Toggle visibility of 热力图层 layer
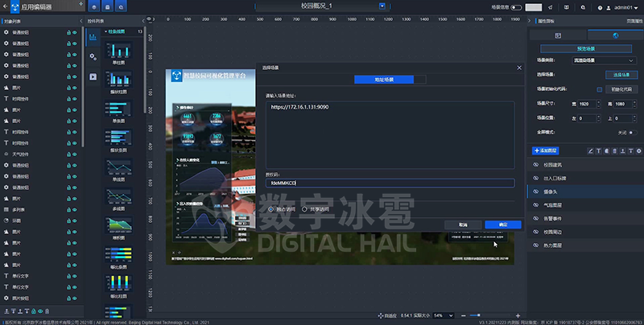 click(535, 245)
